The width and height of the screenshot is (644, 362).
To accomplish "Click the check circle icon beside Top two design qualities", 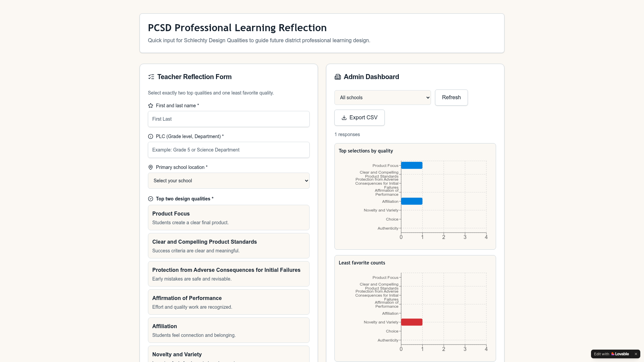I will [151, 199].
